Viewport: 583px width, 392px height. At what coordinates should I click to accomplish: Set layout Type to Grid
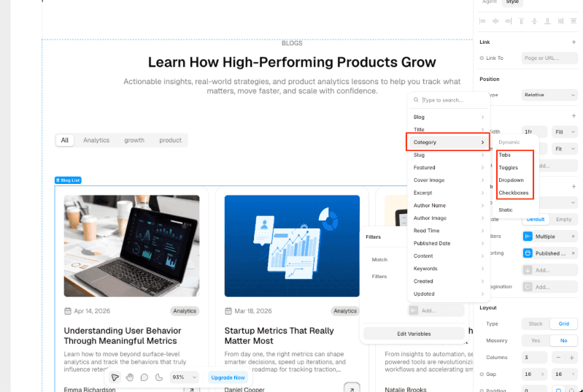coord(564,323)
